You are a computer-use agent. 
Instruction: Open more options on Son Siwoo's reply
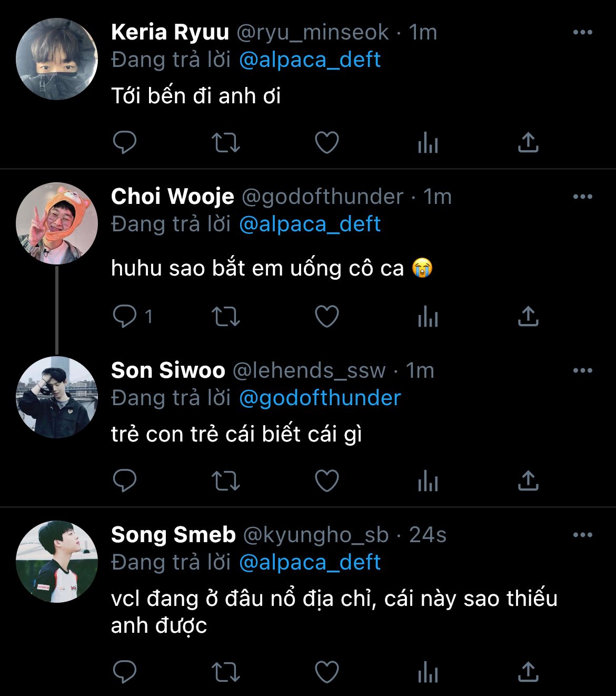coord(582,371)
